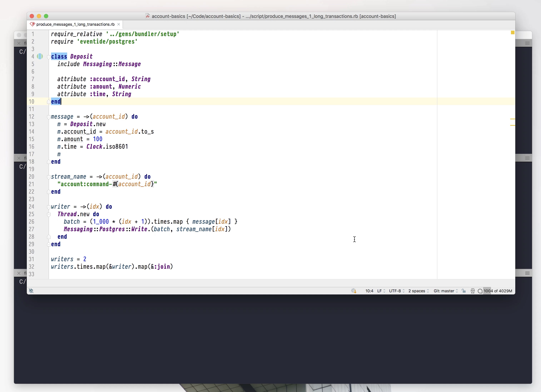The image size is (541, 392).
Task: Click the circular icon beside the memory indicator
Action: click(x=480, y=291)
